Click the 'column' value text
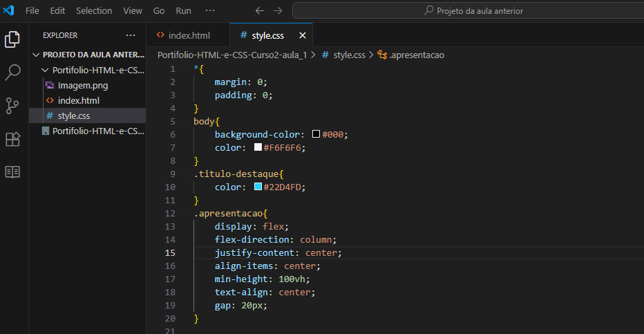The image size is (644, 334). tap(316, 239)
